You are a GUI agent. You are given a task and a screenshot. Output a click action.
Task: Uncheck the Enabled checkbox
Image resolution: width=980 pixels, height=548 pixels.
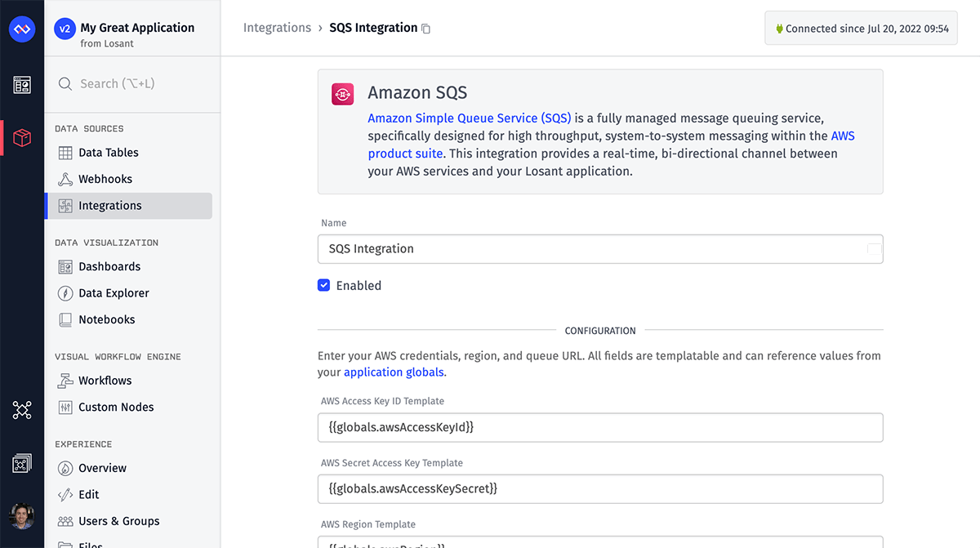click(x=323, y=285)
